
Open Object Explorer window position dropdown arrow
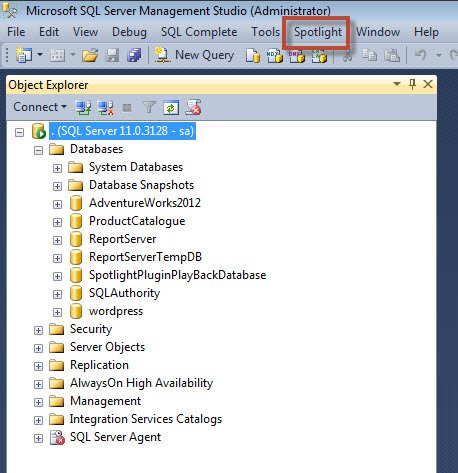(x=397, y=84)
